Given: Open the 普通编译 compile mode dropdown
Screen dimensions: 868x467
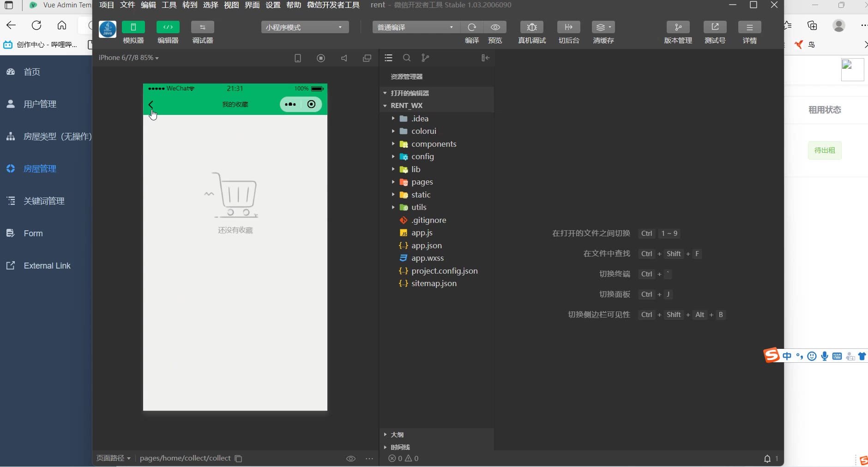Looking at the screenshot, I should [416, 27].
